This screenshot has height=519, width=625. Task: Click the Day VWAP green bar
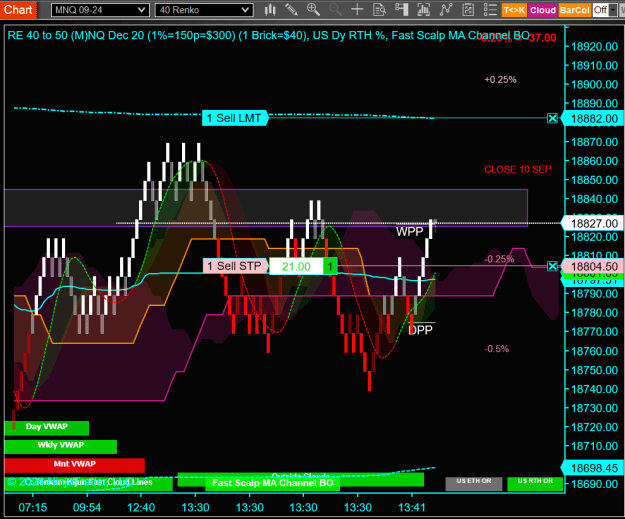(47, 428)
